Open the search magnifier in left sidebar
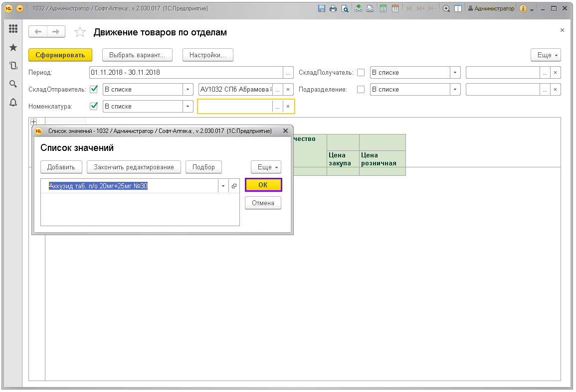Image resolution: width=576 pixels, height=392 pixels. click(x=13, y=84)
